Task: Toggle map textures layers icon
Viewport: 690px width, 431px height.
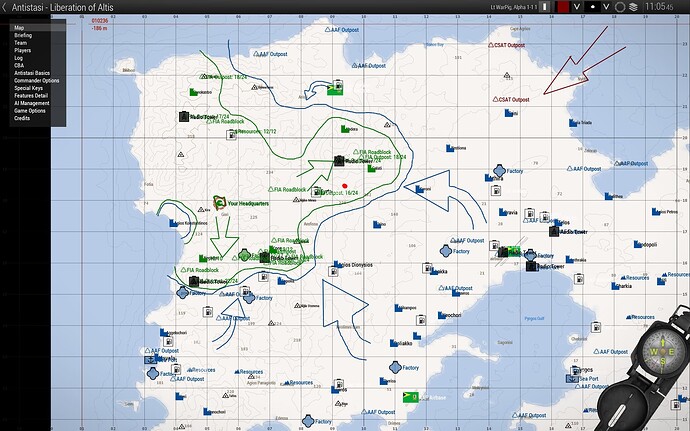Action: click(x=633, y=7)
